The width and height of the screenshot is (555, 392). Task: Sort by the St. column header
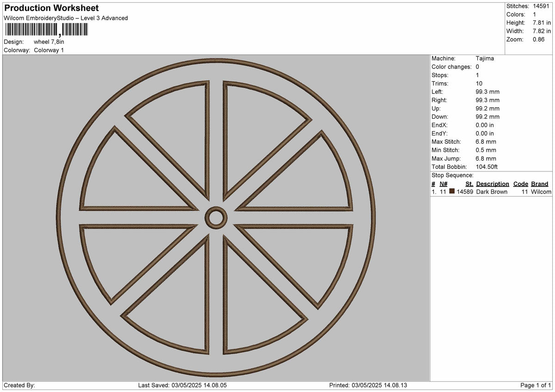coord(469,184)
